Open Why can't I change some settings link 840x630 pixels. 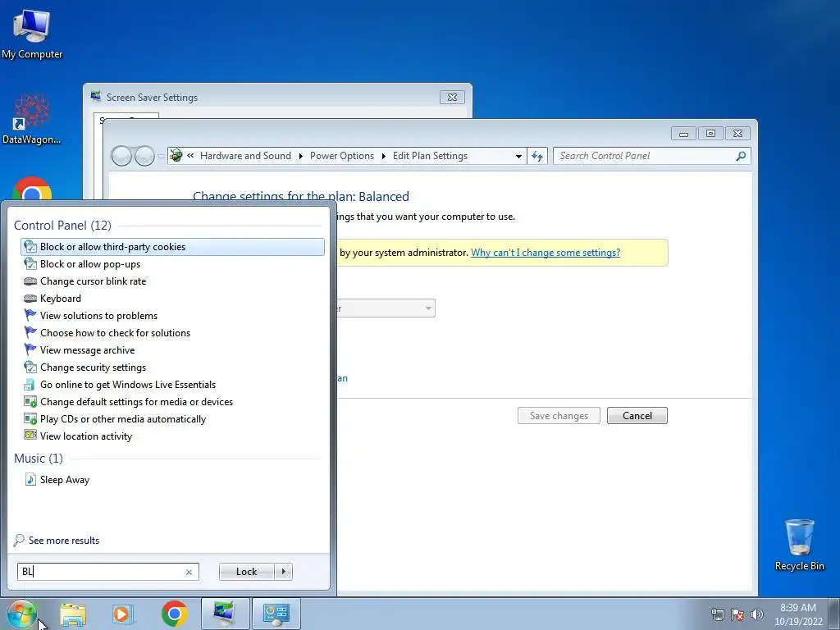point(546,253)
